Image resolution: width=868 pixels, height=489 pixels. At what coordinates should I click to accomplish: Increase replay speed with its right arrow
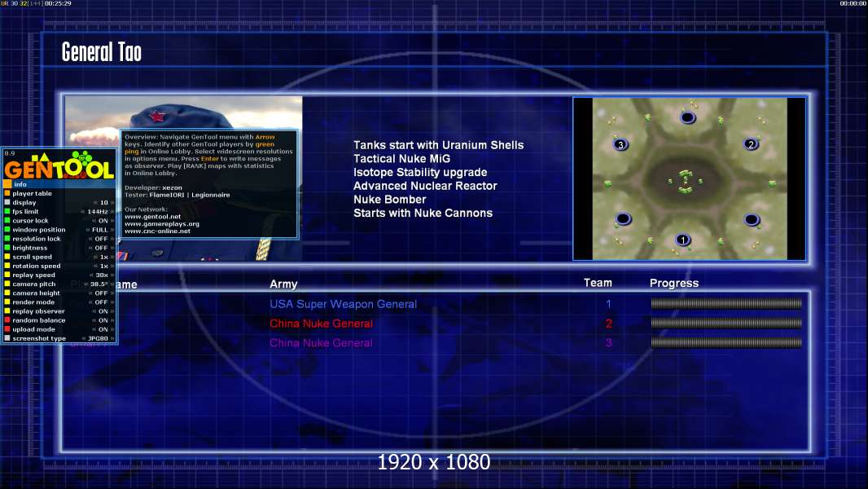tap(112, 275)
